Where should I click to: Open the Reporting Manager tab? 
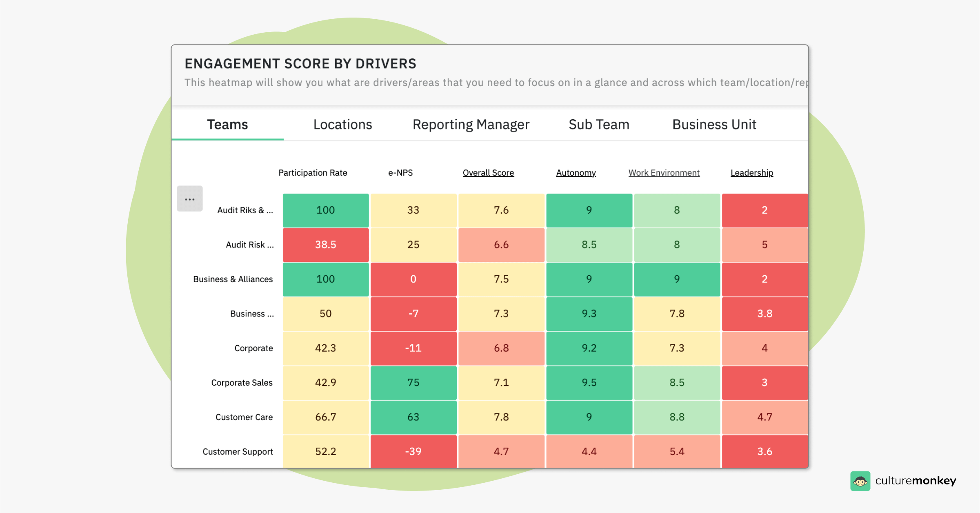(x=471, y=125)
